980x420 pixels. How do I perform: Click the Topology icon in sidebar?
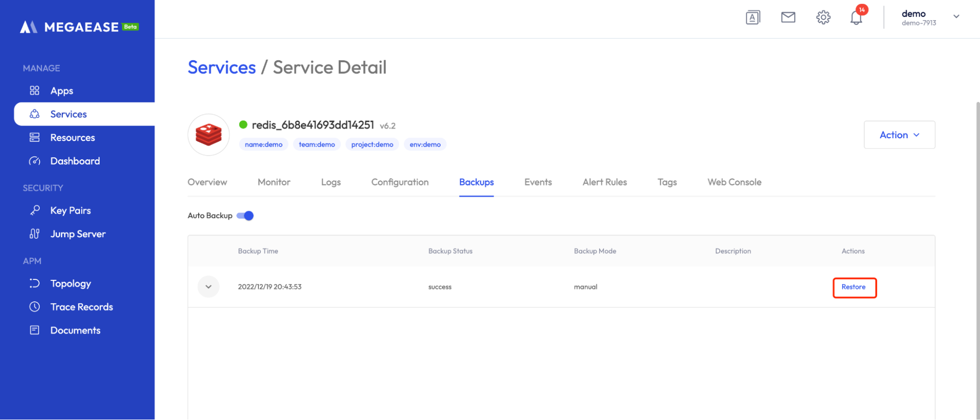34,283
